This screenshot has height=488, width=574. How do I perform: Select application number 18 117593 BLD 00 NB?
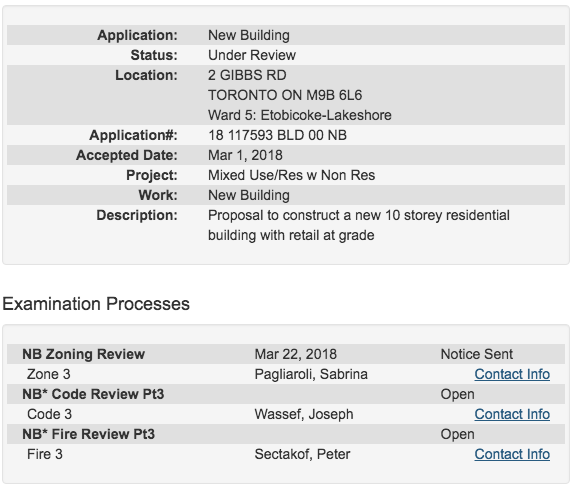click(277, 135)
